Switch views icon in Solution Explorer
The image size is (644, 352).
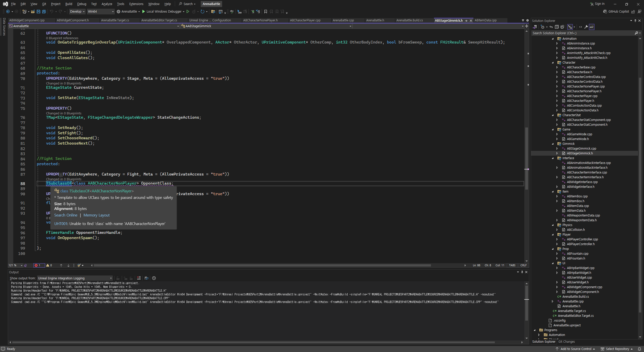click(535, 27)
